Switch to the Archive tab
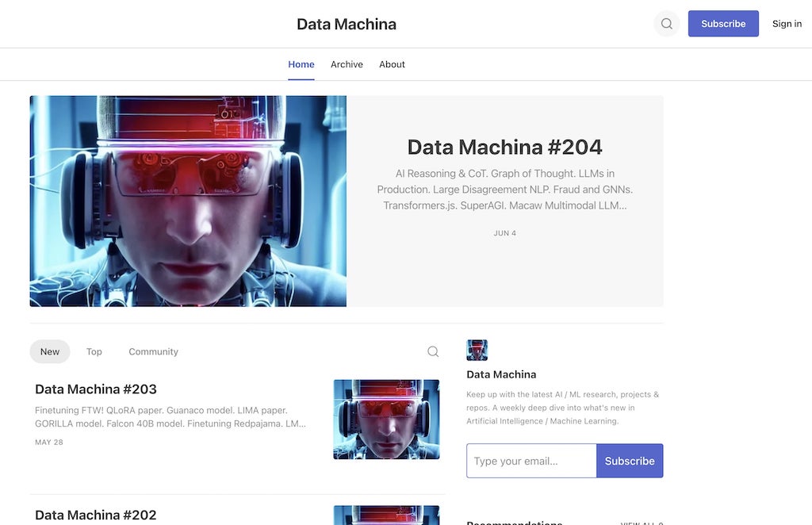This screenshot has height=525, width=812. [347, 64]
